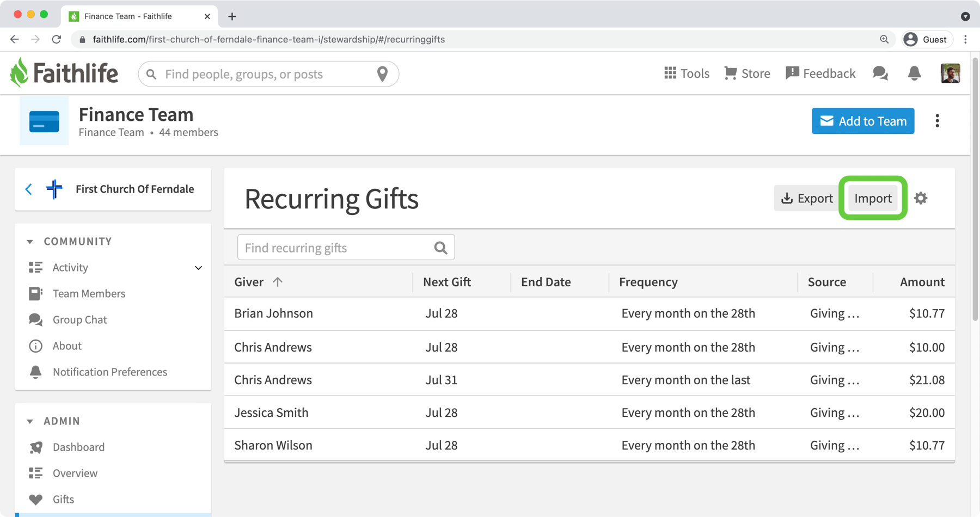Sort by Source column

point(827,282)
